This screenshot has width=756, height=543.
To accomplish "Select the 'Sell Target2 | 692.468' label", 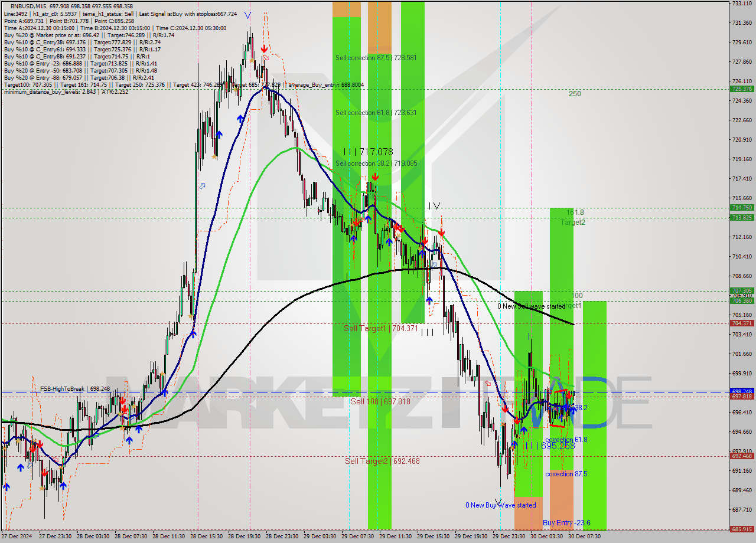I will 383,461.
